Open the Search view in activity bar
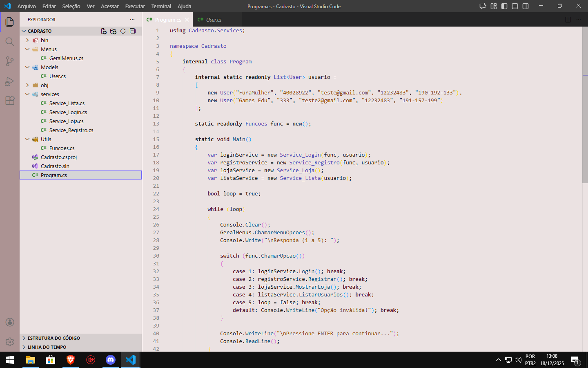588x368 pixels. (x=10, y=42)
